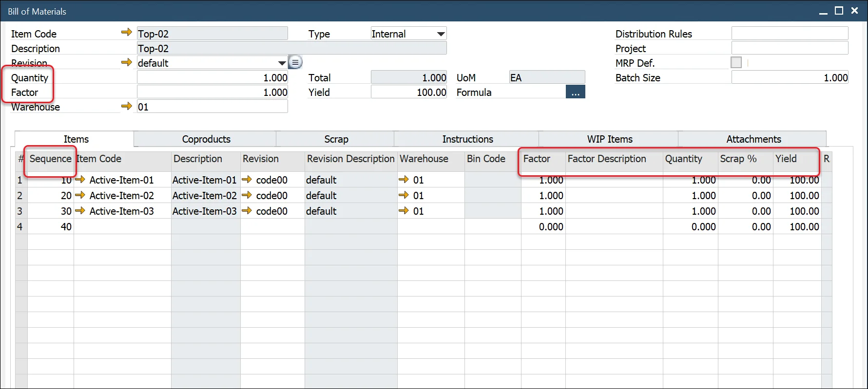This screenshot has width=868, height=389.
Task: Click the warehouse arrow in the Active-Item-01 row
Action: [x=404, y=180]
